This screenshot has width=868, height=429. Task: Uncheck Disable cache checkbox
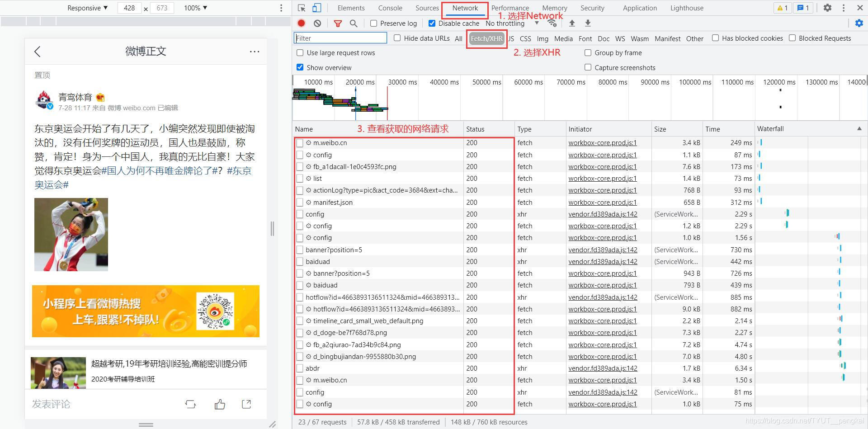(432, 24)
